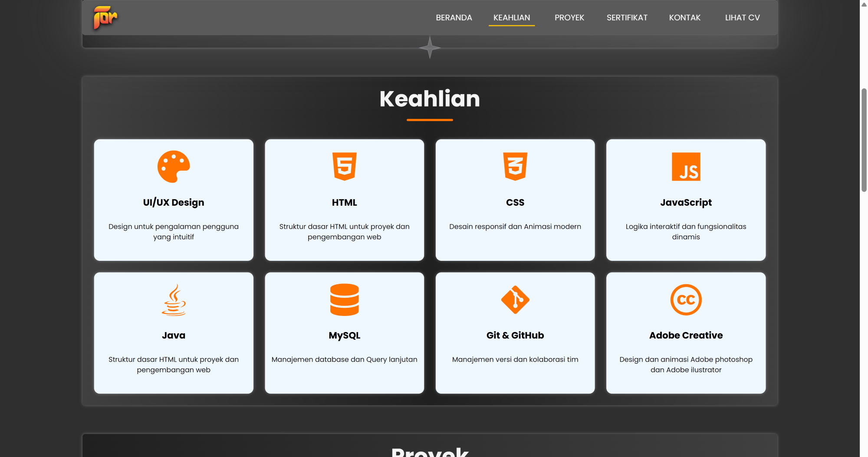Navigate to SERTIFIKAT section
Image resolution: width=868 pixels, height=457 pixels.
(627, 18)
